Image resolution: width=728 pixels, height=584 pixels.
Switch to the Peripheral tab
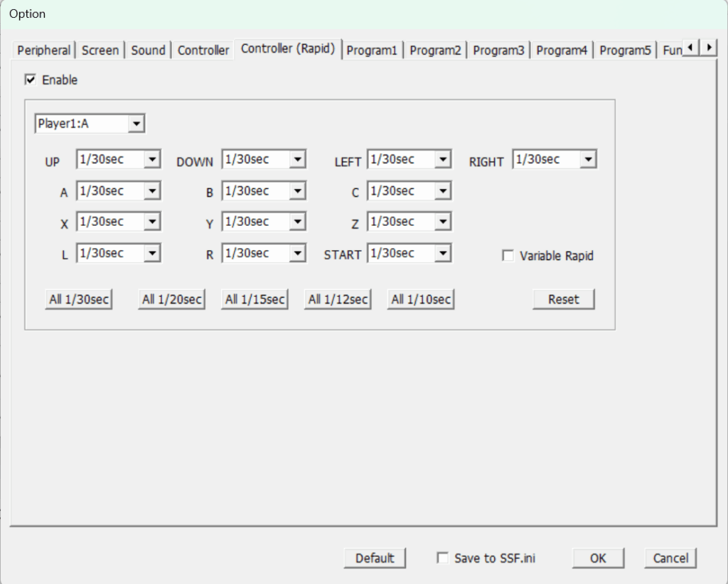tap(43, 50)
